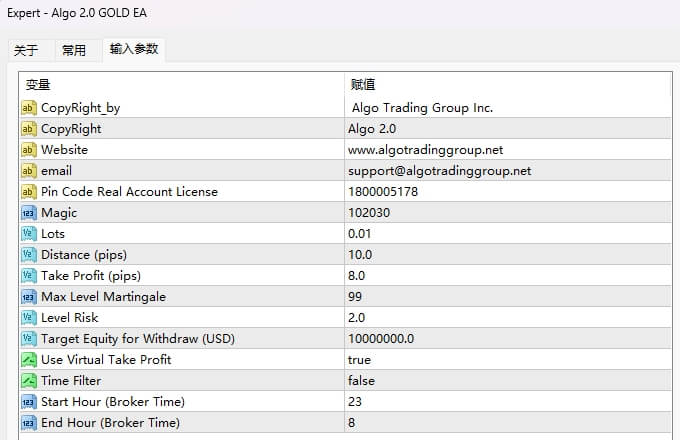Click the 变量 column header
This screenshot has height=440, width=680.
pyautogui.click(x=181, y=85)
